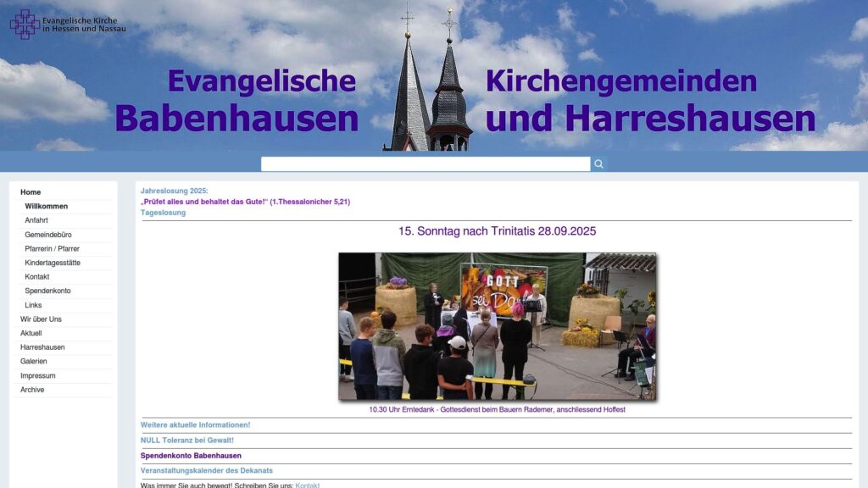868x488 pixels.
Task: Open the Kindertagesstätte section
Action: (53, 263)
